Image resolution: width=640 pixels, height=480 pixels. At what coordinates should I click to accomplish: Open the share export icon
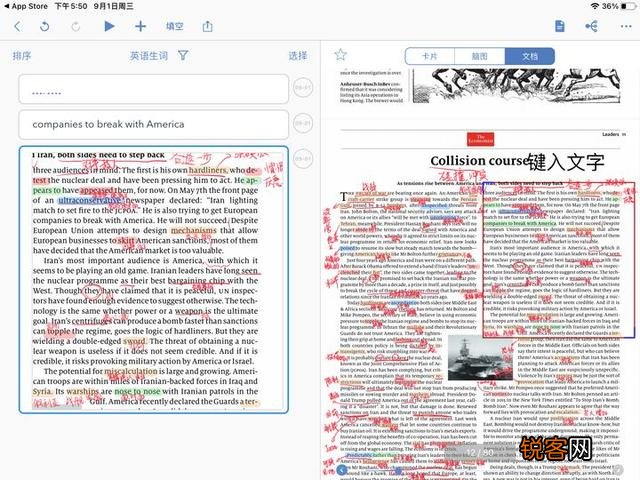pyautogui.click(x=207, y=26)
